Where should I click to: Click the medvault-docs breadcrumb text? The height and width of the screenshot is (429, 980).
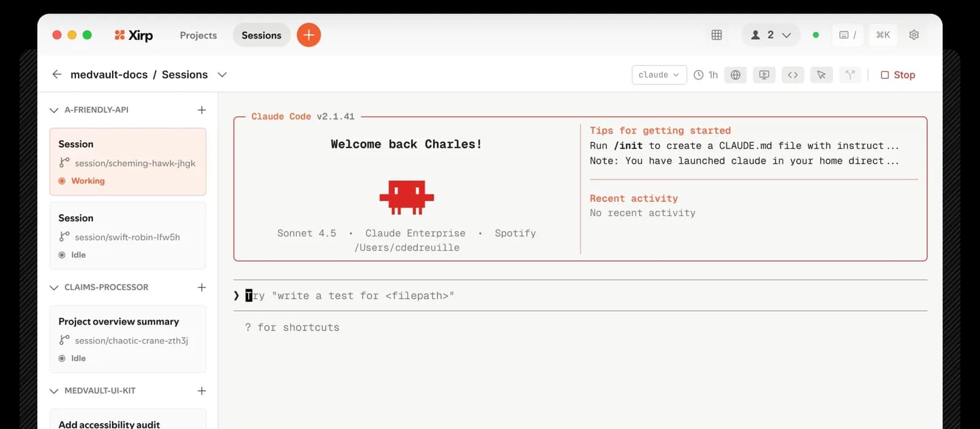click(109, 75)
